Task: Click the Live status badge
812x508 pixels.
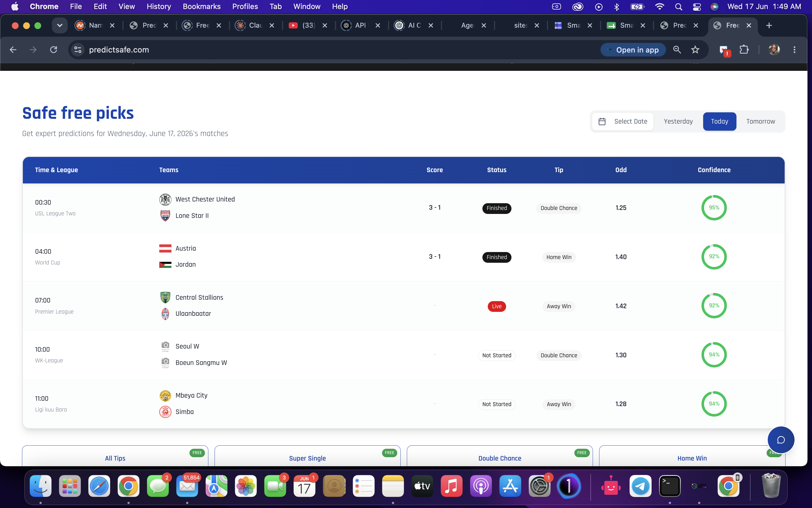Action: [x=497, y=306]
